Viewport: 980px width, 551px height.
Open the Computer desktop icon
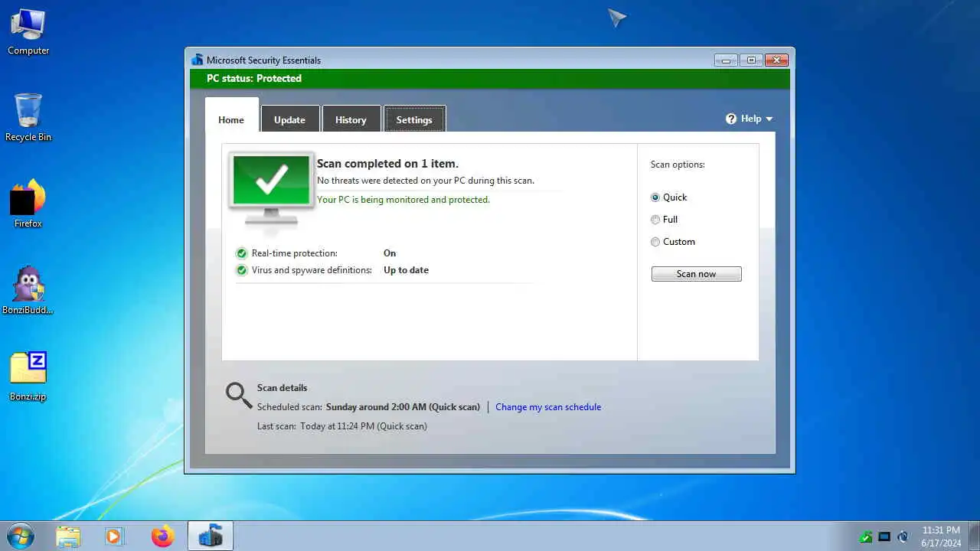coord(28,31)
